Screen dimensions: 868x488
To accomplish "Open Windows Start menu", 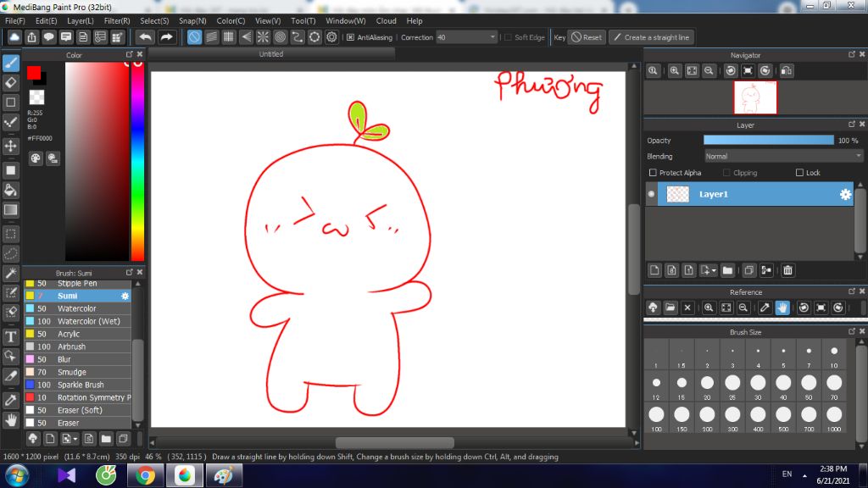I will 17,476.
